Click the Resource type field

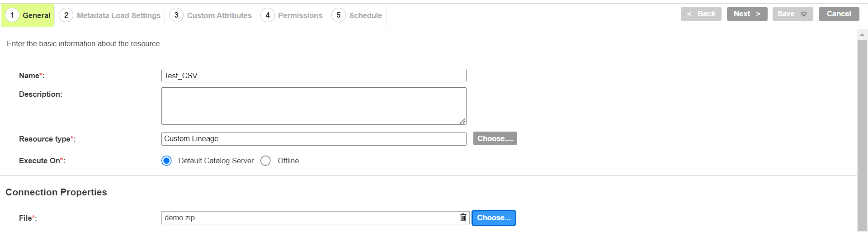point(314,139)
